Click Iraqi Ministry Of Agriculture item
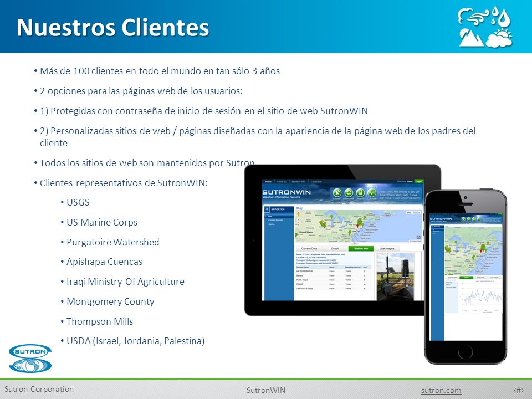Screen dimensions: 532x399 [x=125, y=282]
